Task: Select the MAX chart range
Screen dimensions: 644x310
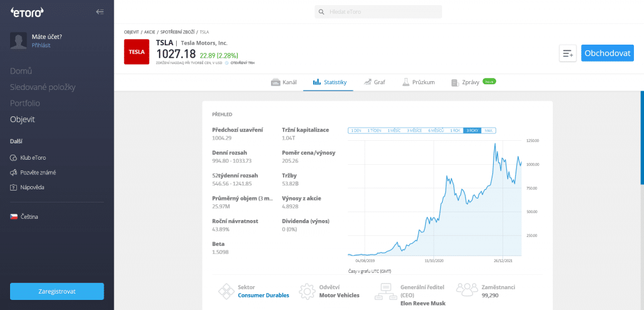Action: (488, 131)
